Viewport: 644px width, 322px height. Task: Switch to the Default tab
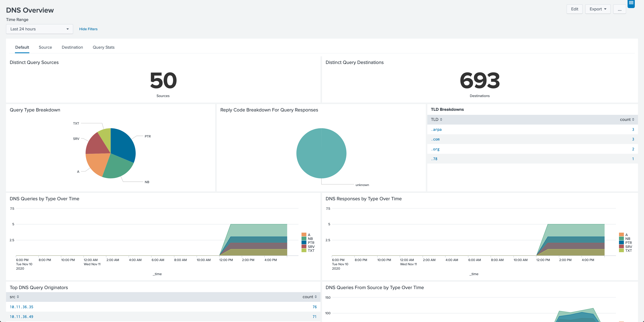(22, 47)
